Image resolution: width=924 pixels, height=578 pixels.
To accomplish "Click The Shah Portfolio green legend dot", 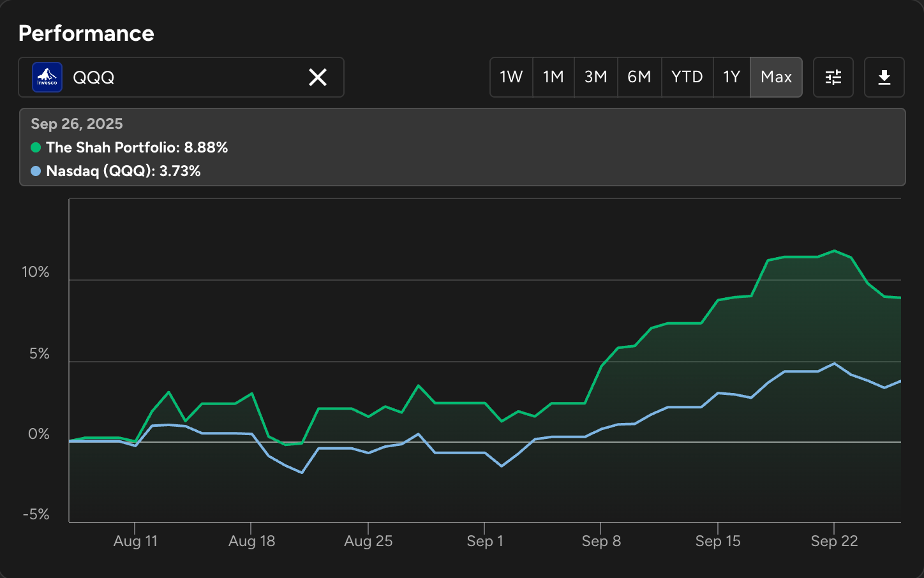I will (x=36, y=147).
